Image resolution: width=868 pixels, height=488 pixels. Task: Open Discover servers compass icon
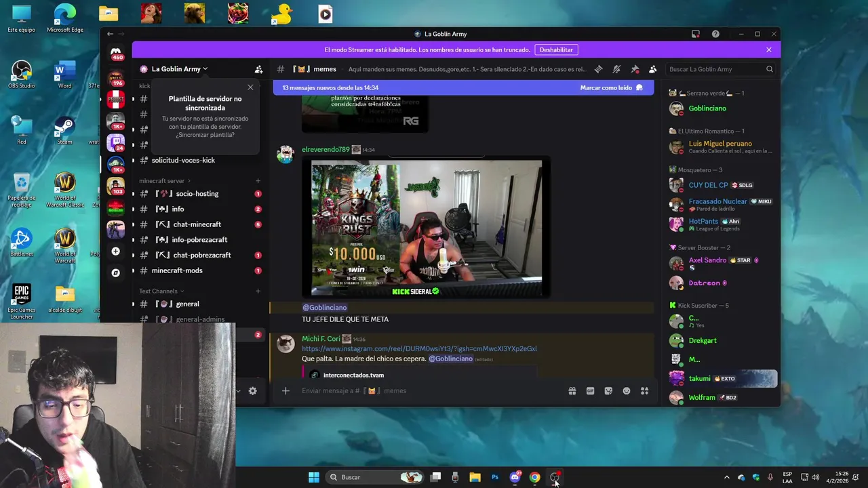click(x=115, y=273)
